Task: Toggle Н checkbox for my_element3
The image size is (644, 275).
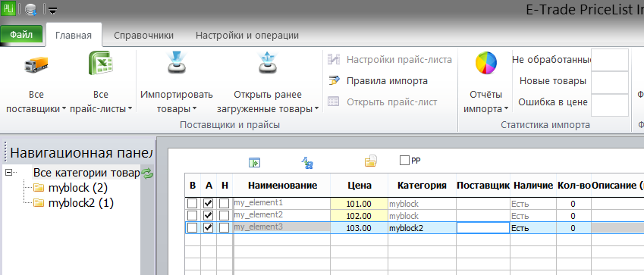Action: 224,228
